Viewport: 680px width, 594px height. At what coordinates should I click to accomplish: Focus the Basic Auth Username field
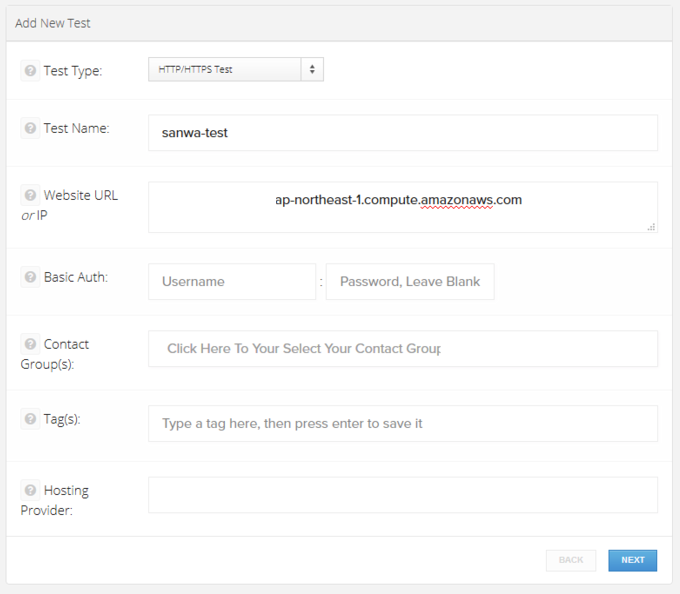pyautogui.click(x=232, y=281)
